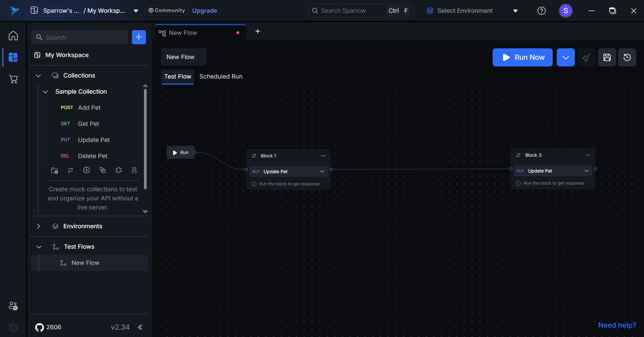The width and height of the screenshot is (644, 337).
Task: Click the clear flow broom icon
Action: coord(586,57)
